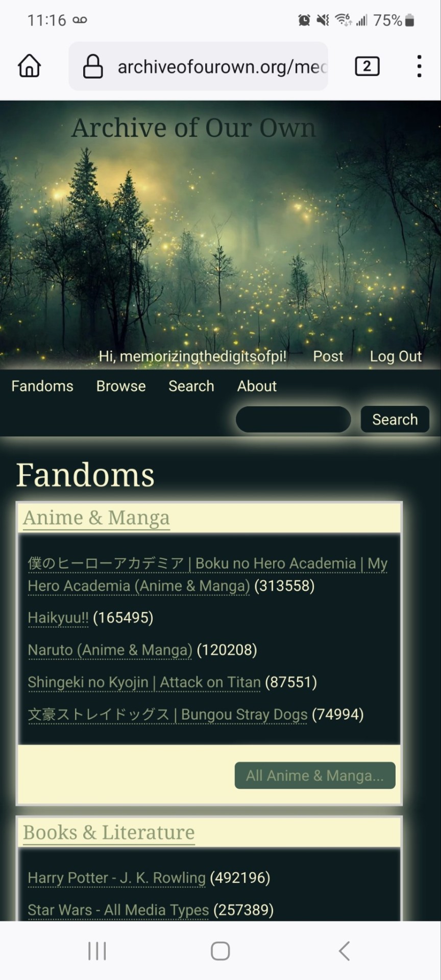The width and height of the screenshot is (441, 980).
Task: Click the Search submit button
Action: click(x=395, y=420)
